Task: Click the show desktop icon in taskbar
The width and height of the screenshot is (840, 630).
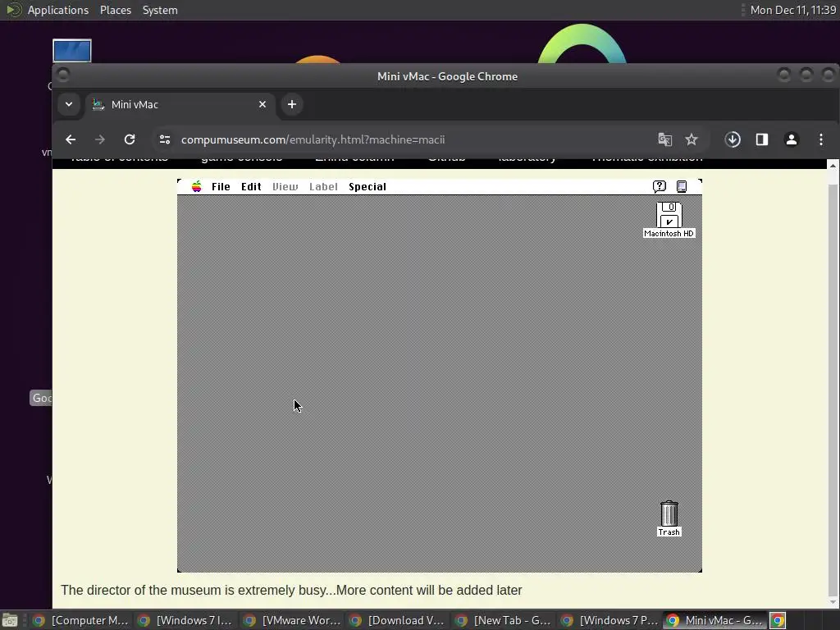Action: (10, 620)
